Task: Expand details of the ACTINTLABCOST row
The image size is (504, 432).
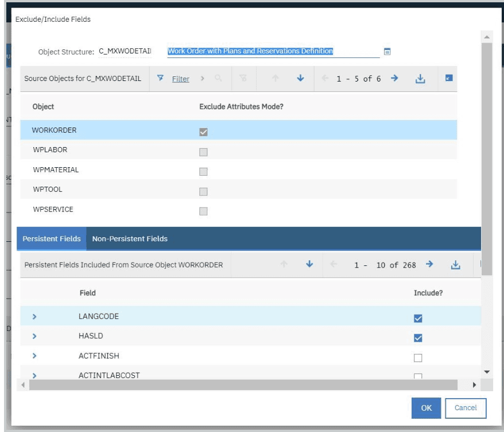Action: [34, 375]
